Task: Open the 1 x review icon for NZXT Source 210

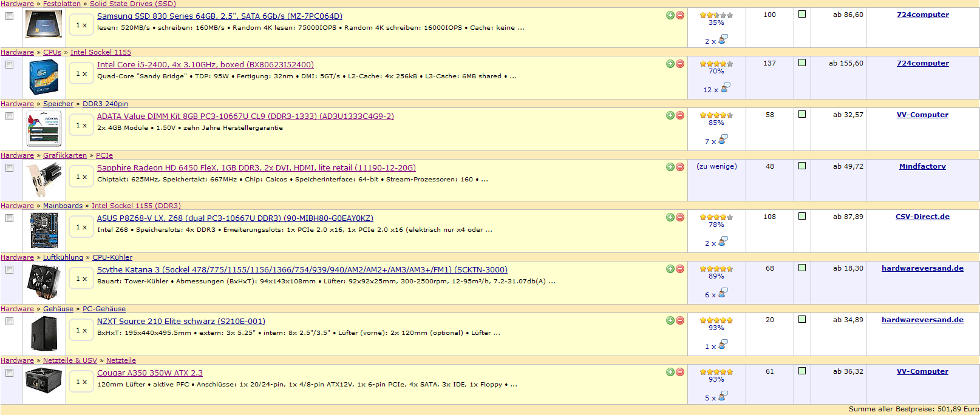Action: click(723, 345)
